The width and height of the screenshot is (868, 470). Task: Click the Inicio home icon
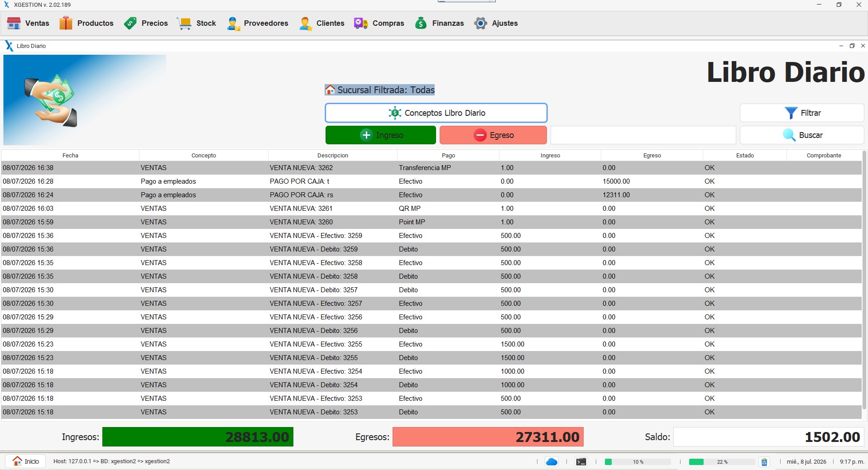[17, 461]
